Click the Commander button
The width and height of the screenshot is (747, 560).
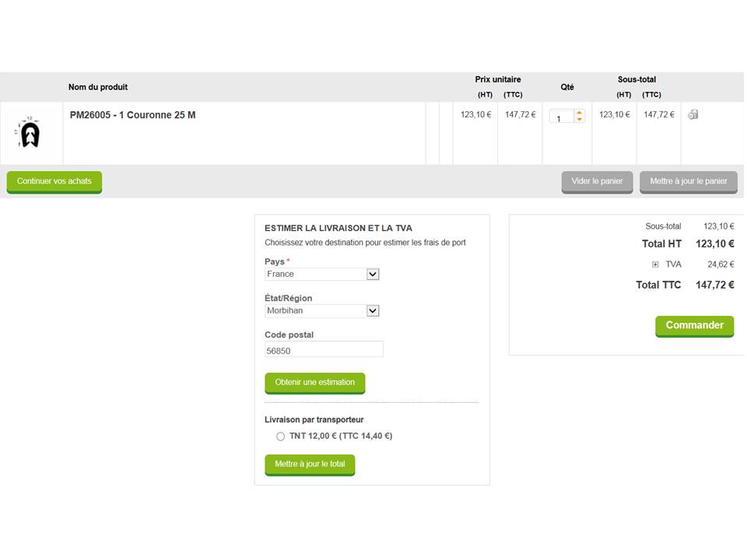[694, 326]
